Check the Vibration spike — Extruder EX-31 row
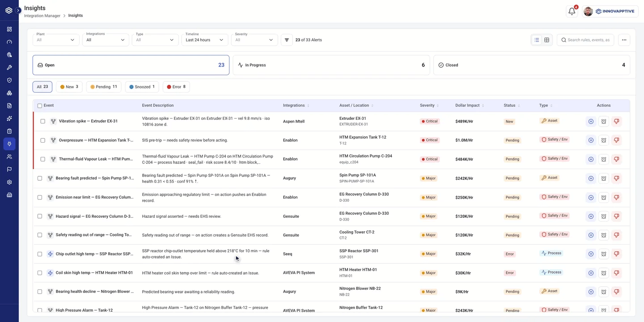 pyautogui.click(x=43, y=121)
